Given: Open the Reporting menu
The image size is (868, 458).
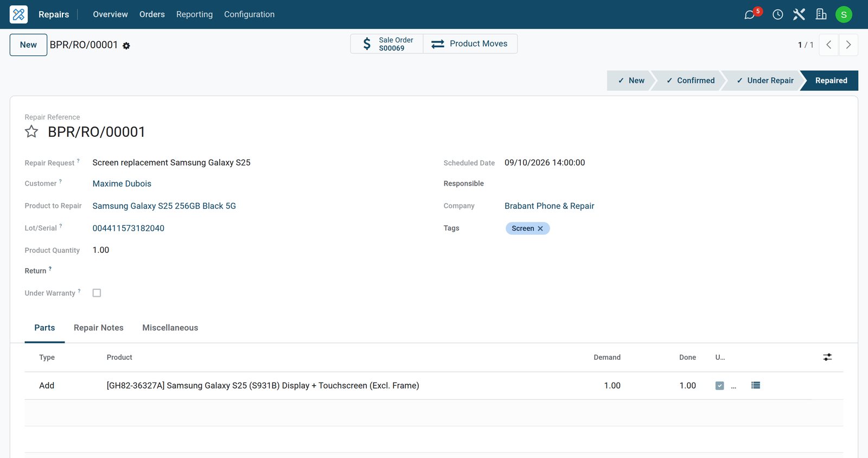Looking at the screenshot, I should click(x=194, y=14).
